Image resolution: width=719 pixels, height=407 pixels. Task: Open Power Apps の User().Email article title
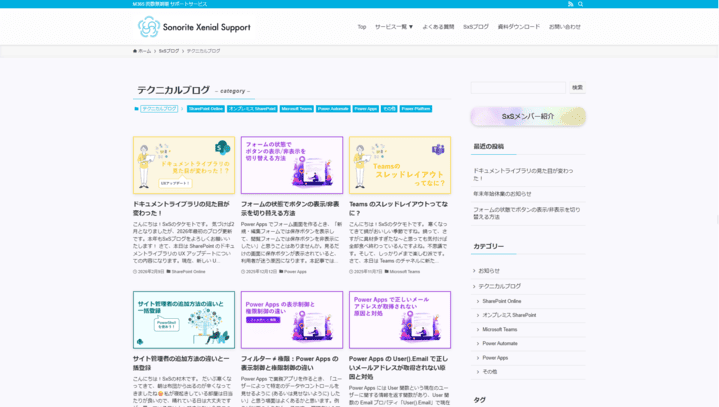coord(398,368)
